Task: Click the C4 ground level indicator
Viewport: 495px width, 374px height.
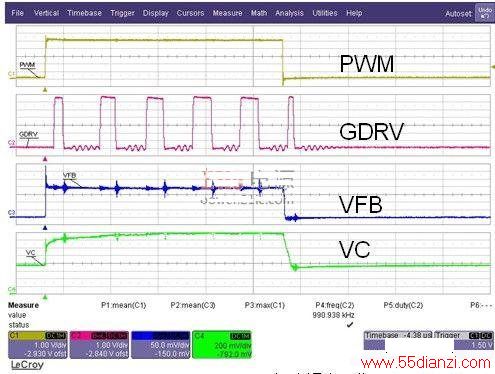Action: 12,289
